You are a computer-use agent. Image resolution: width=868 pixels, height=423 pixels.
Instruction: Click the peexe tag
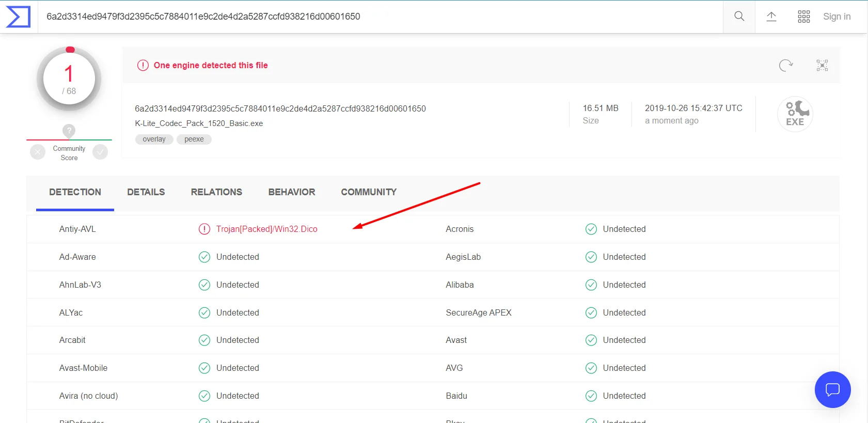coord(194,139)
